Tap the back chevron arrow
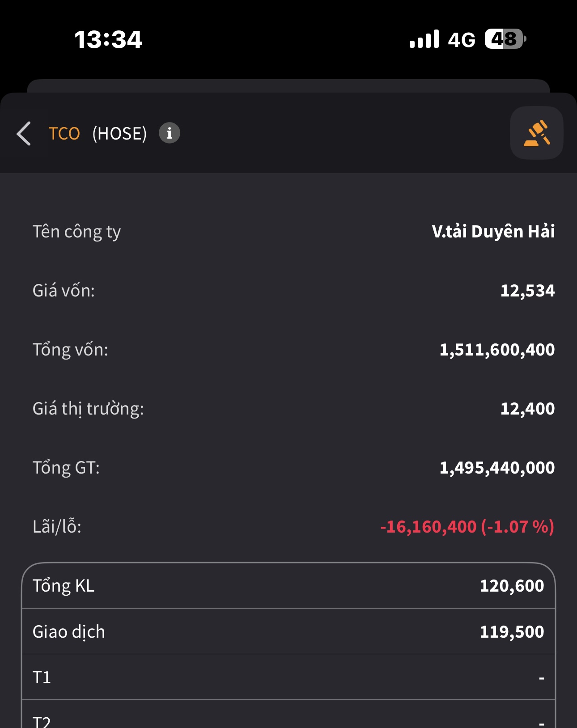Screen dimensions: 577x728 point(24,133)
